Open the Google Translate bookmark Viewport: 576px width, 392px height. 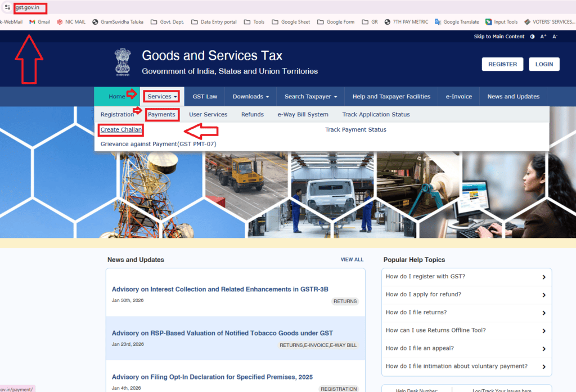456,22
